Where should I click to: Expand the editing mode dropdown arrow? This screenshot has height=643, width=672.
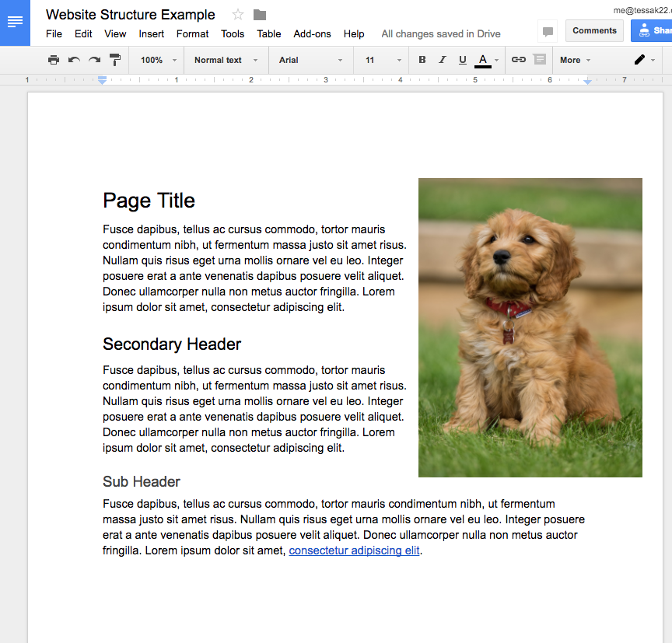pyautogui.click(x=653, y=61)
